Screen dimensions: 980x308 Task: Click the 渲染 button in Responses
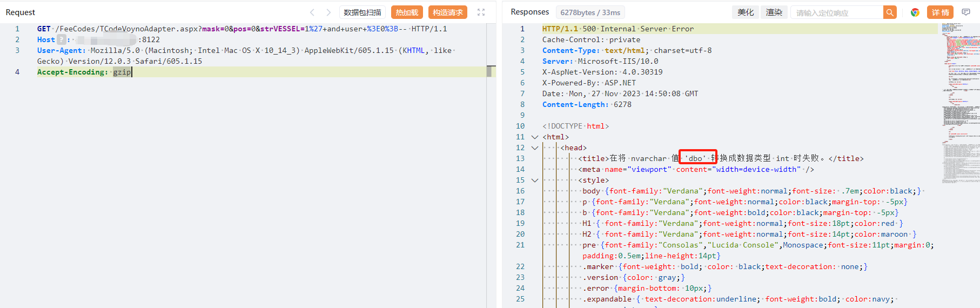774,12
